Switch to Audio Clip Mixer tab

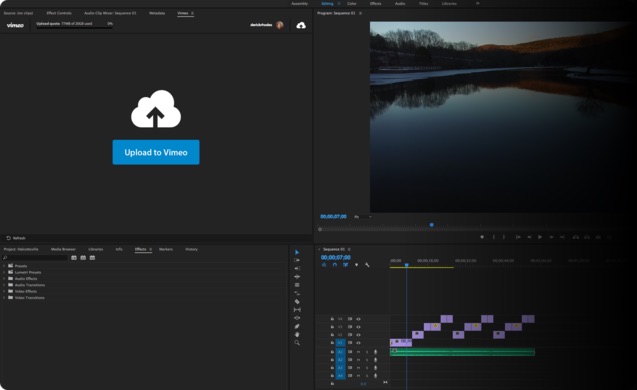[x=110, y=13]
